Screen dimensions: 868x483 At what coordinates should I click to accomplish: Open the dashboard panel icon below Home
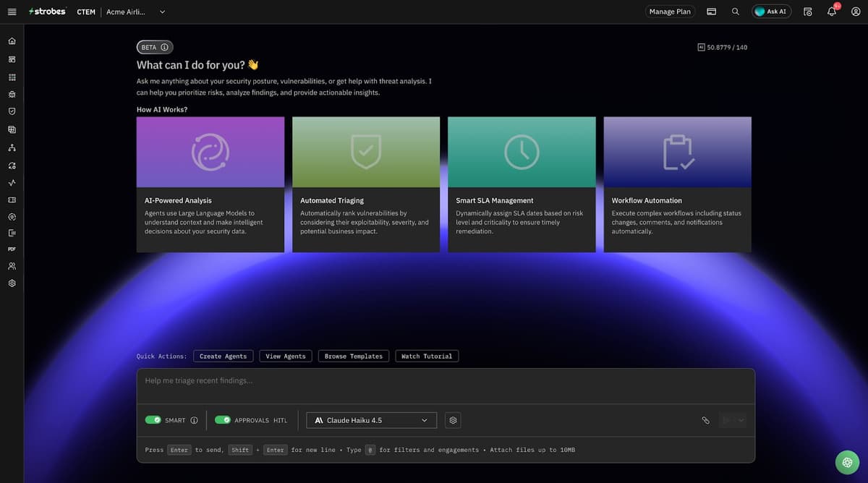pyautogui.click(x=12, y=59)
